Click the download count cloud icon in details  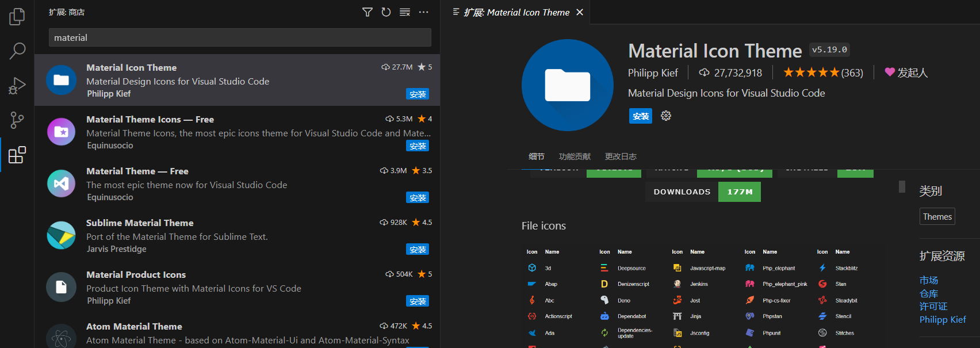(x=704, y=72)
